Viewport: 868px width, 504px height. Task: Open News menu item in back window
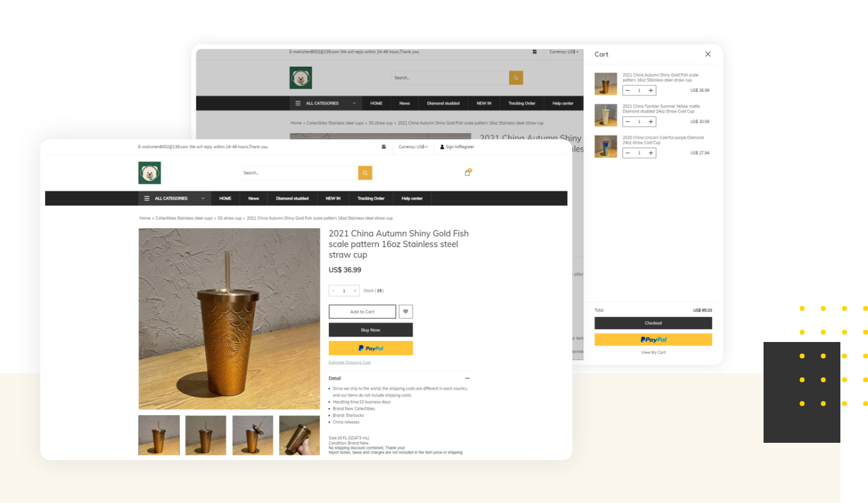pos(405,103)
